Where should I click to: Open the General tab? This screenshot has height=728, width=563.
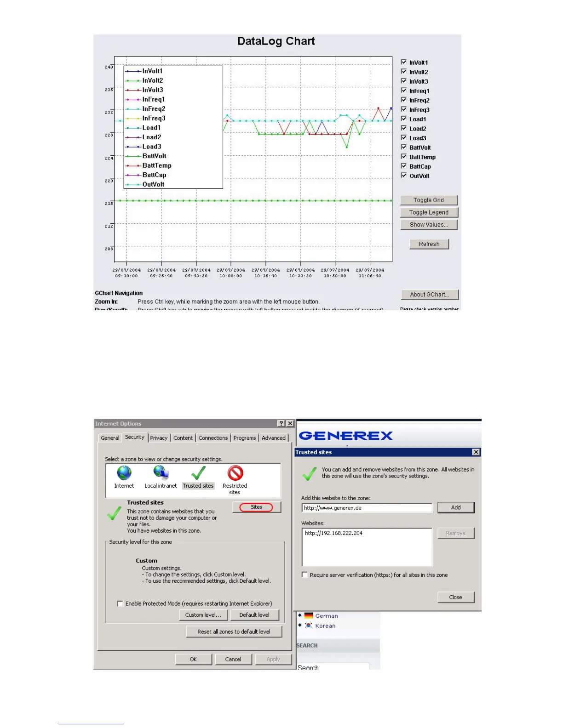pyautogui.click(x=110, y=438)
